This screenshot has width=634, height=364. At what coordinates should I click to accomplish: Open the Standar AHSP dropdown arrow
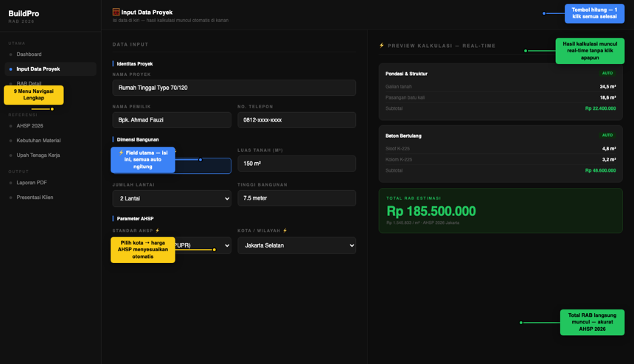click(x=227, y=245)
